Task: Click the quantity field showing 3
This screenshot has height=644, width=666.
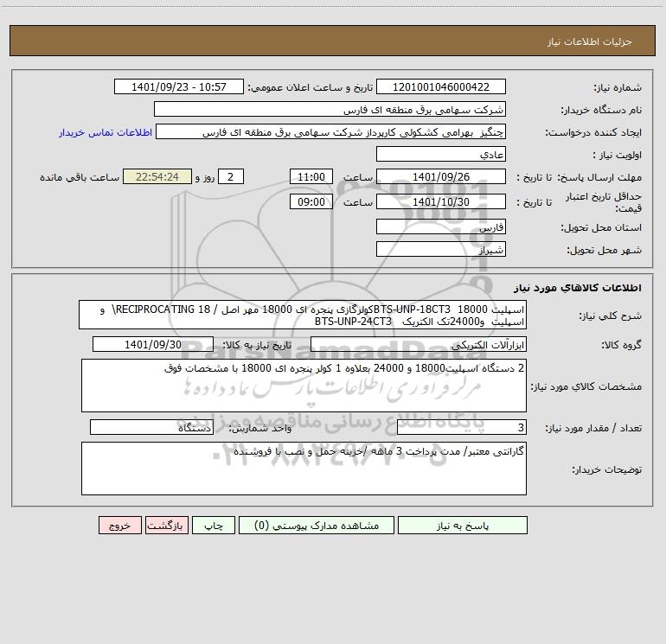Action: coord(462,428)
